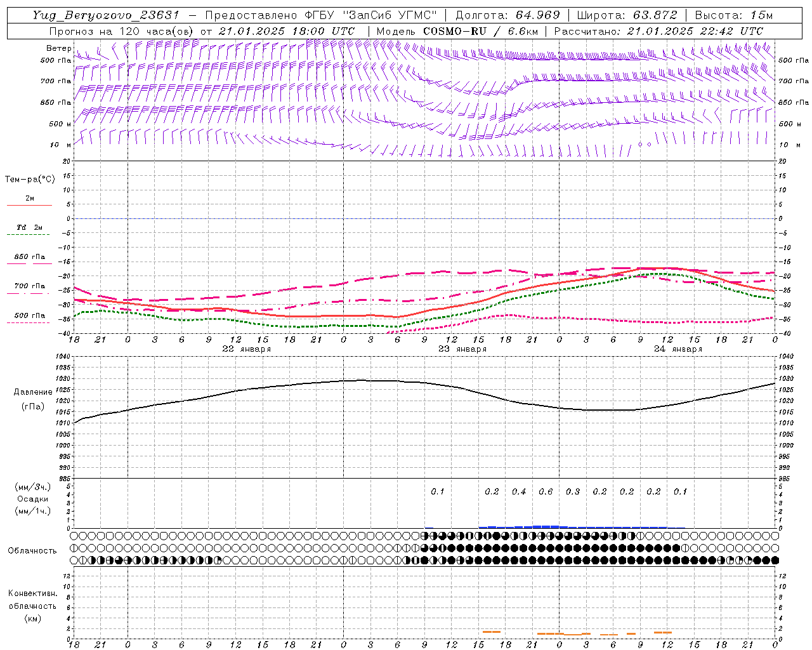Select the 'ЗапСиб УГМС' provider text in header
The width and height of the screenshot is (812, 650).
390,15
